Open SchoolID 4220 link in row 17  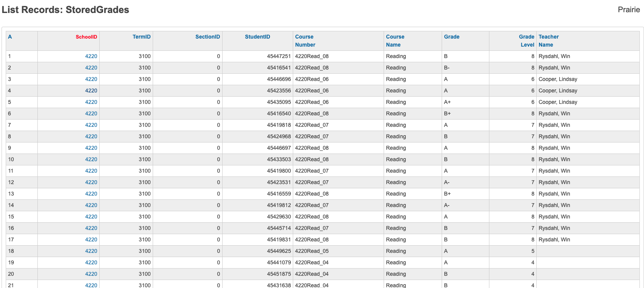tap(91, 239)
